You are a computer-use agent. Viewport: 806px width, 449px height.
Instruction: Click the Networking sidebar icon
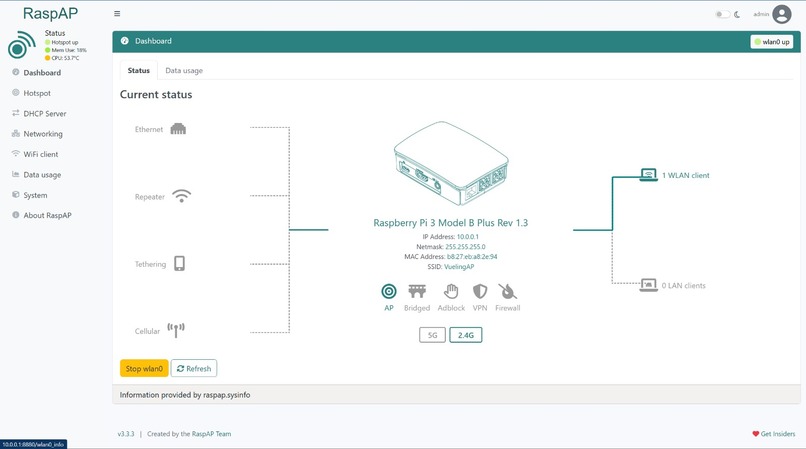15,133
